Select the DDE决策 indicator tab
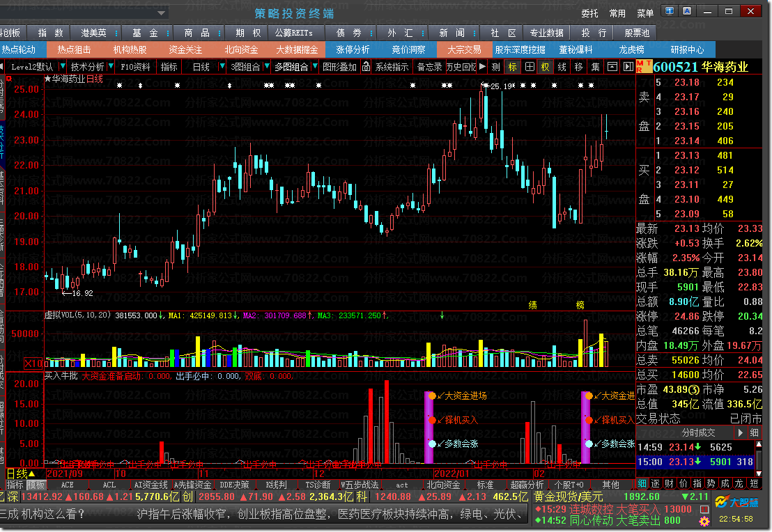The image size is (772, 532). click(x=234, y=485)
